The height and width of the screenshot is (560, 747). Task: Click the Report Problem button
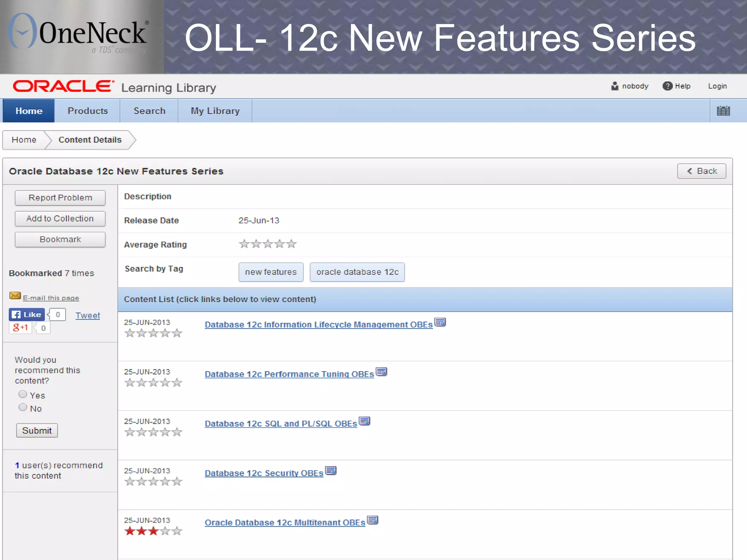(60, 198)
